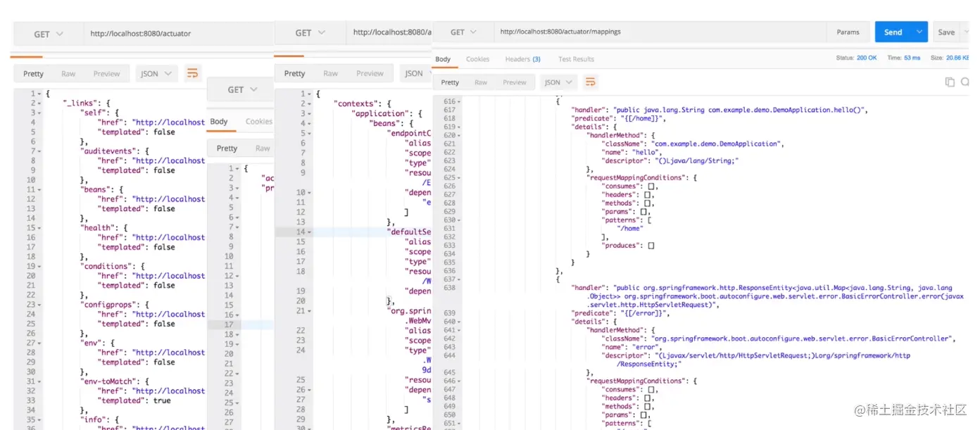
Task: Toggle line wrap icon in mappings window
Action: (x=591, y=82)
